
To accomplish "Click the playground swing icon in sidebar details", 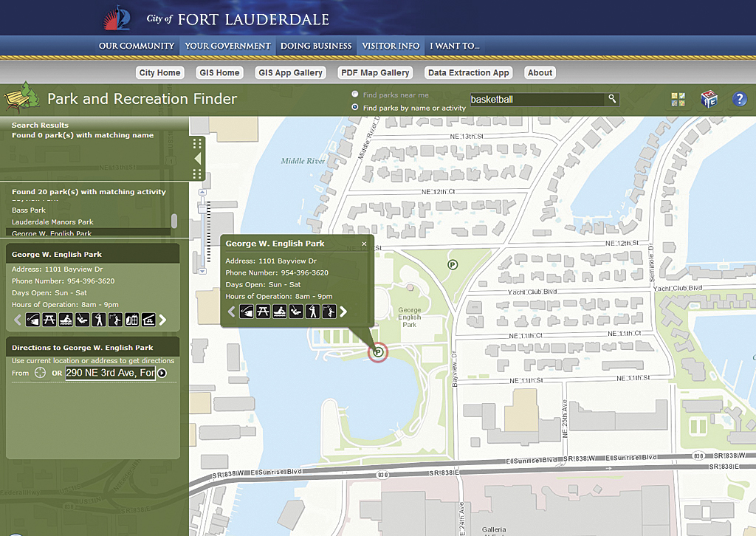I will coord(83,320).
